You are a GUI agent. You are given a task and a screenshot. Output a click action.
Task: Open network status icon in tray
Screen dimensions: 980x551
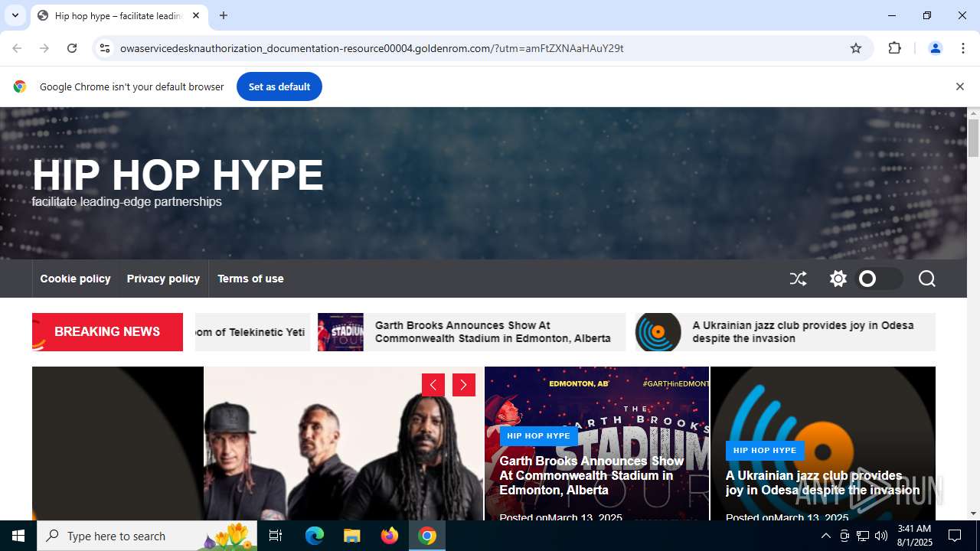[862, 536]
